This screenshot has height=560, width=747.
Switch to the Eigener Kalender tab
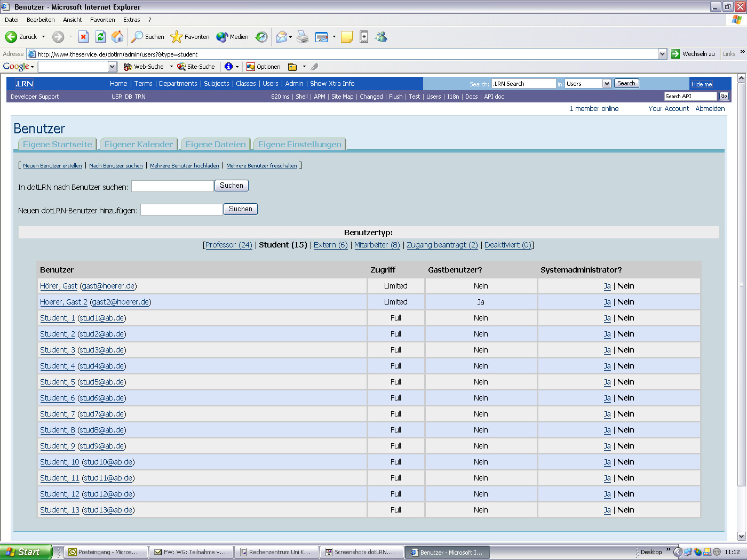138,144
